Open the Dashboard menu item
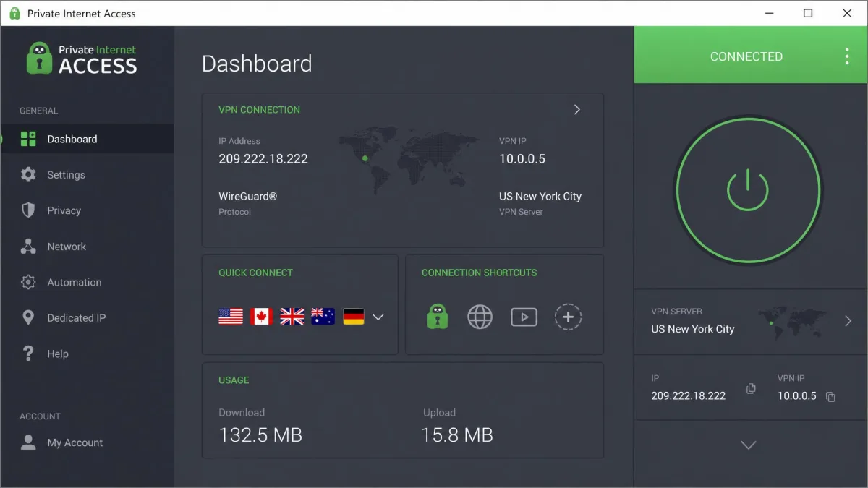868x488 pixels. click(87, 139)
